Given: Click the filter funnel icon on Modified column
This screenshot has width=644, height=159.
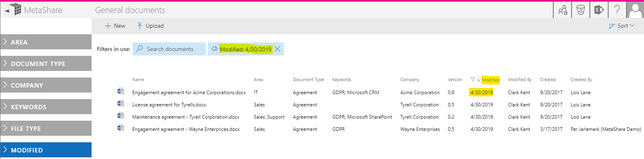Looking at the screenshot, I should coord(473,79).
